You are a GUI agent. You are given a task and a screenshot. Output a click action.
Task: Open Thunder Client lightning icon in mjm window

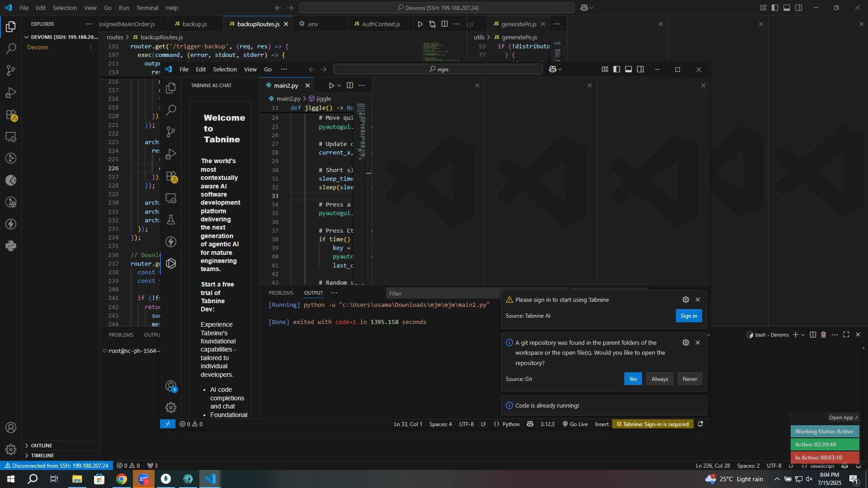coord(171,242)
